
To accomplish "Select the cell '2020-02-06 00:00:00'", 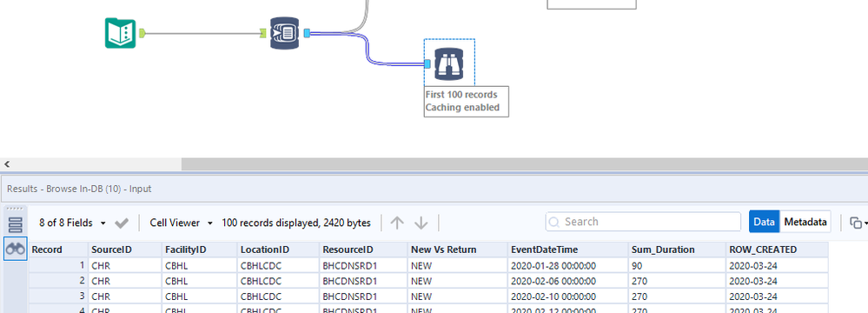I will [568, 282].
